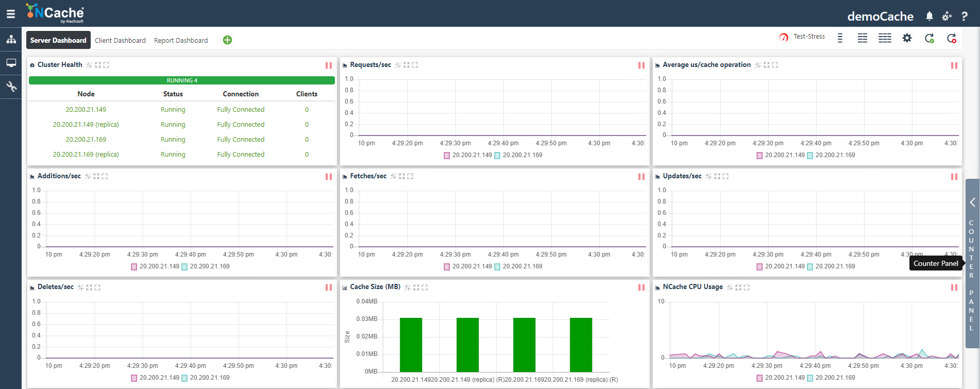The width and height of the screenshot is (980, 389).
Task: Shrink the Deletes/sec panel
Action: [80, 287]
